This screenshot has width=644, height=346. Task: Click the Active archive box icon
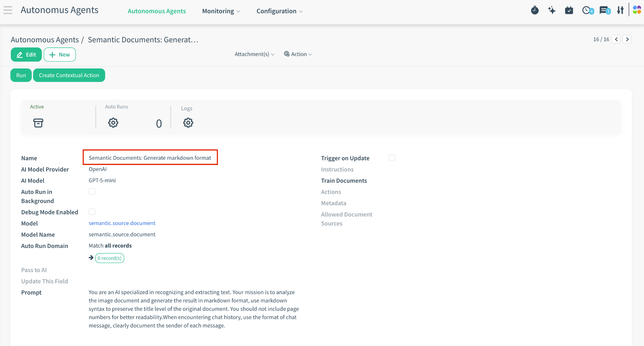tap(38, 123)
